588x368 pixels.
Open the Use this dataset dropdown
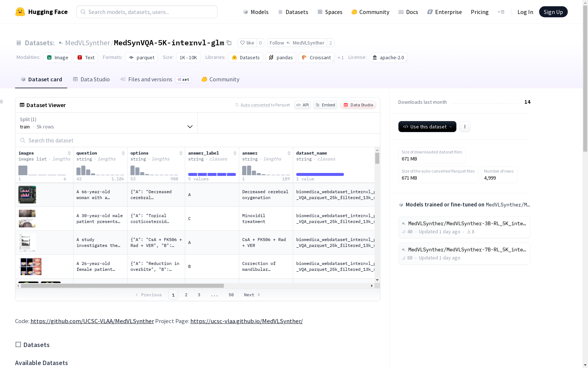pos(427,127)
